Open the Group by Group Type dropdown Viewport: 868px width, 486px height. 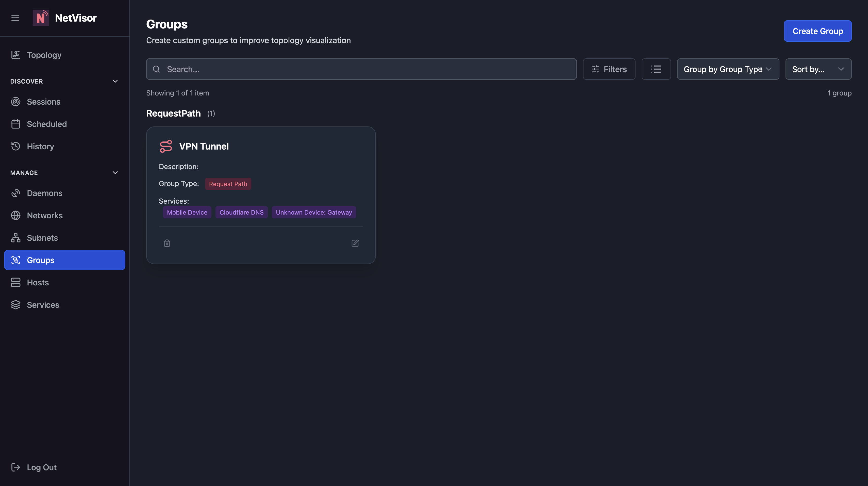point(727,69)
